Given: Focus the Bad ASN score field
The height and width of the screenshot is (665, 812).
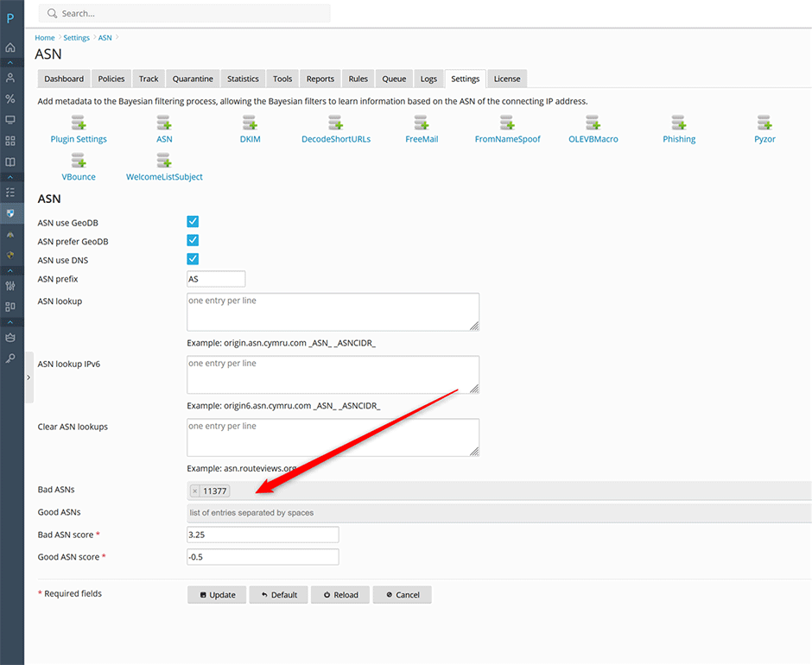Looking at the screenshot, I should pos(263,535).
